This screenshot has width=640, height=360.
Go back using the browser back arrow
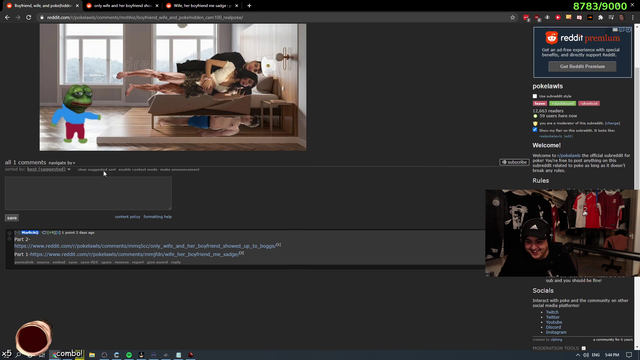7,18
